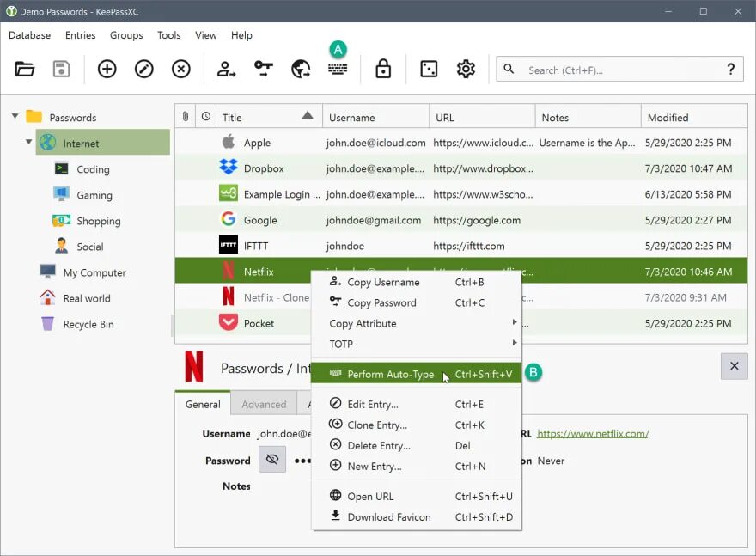Image resolution: width=756 pixels, height=556 pixels.
Task: Click the Netflix - Clone entry icon
Action: pyautogui.click(x=228, y=296)
